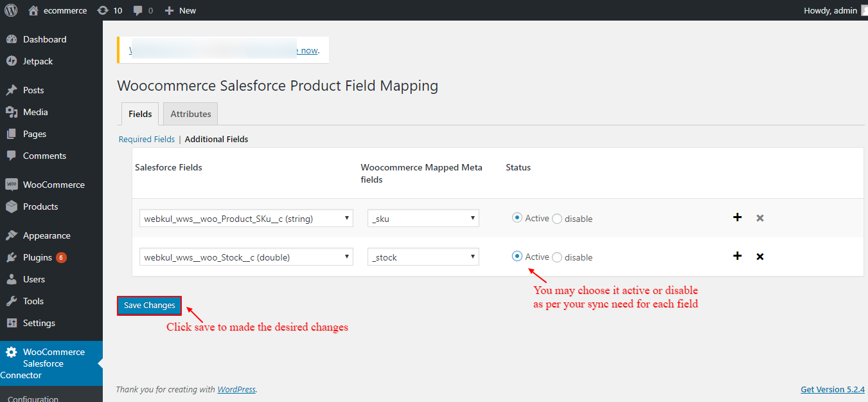
Task: Open the Required Fields link
Action: click(146, 139)
